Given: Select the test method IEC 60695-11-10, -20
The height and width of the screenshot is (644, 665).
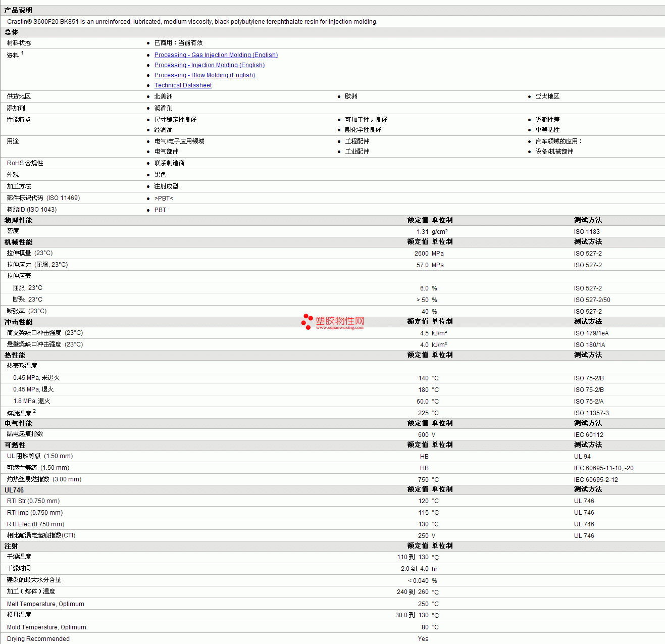Looking at the screenshot, I should (604, 468).
